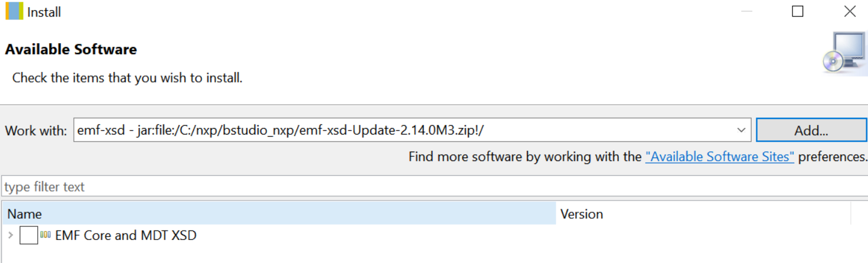Click the Work with label

coord(36,131)
